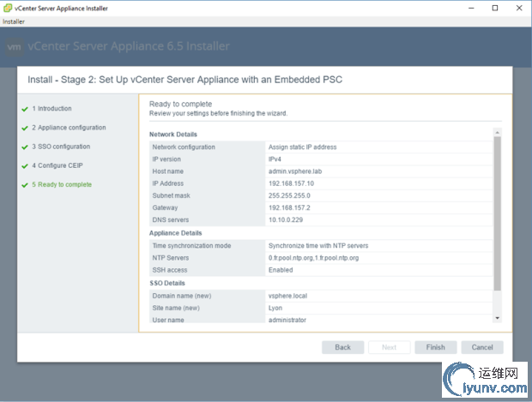Click the 'Subnet mask' label

tap(172, 195)
